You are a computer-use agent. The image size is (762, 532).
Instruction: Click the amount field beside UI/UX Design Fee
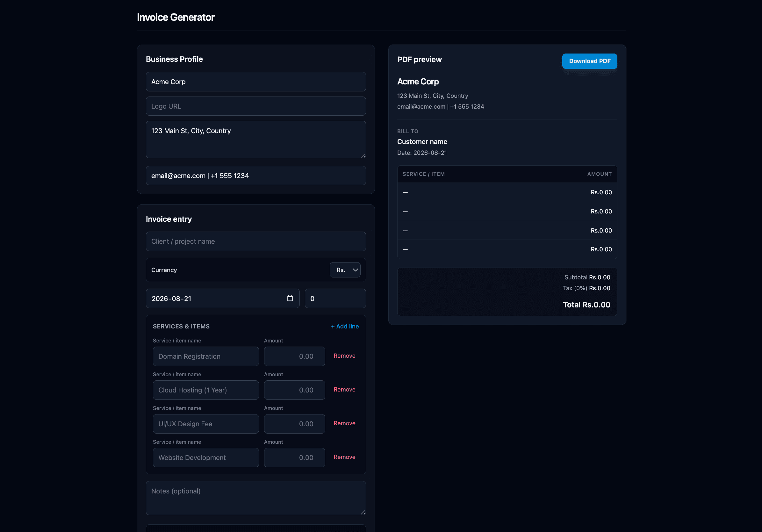click(x=294, y=424)
